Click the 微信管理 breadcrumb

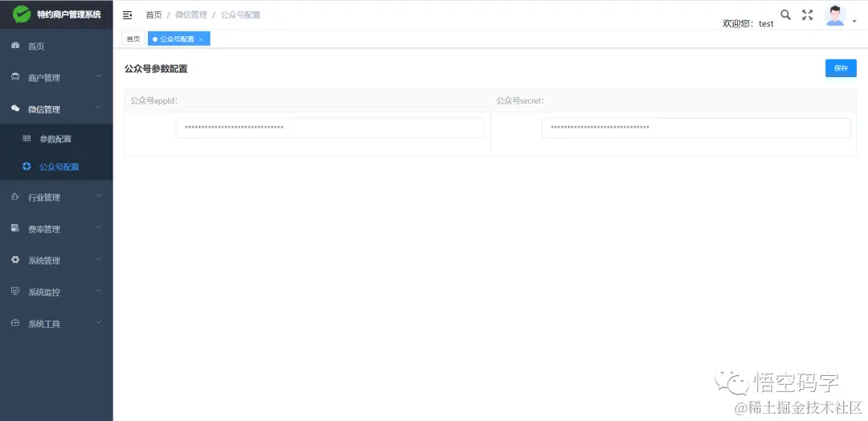191,15
